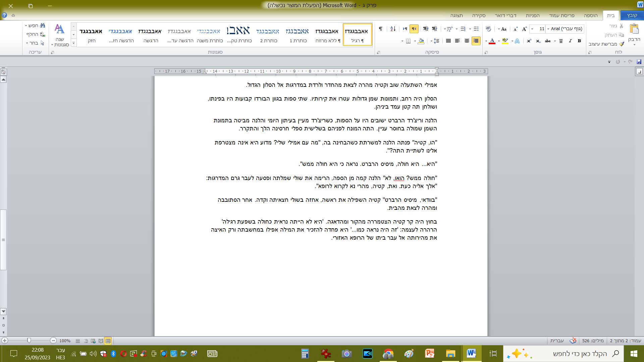This screenshot has height=362, width=644.
Task: Open the font size dropdown
Action: tap(532, 29)
